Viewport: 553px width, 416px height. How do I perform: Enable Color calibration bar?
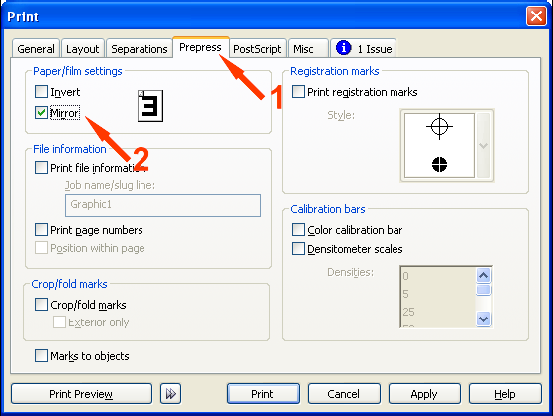pyautogui.click(x=298, y=230)
